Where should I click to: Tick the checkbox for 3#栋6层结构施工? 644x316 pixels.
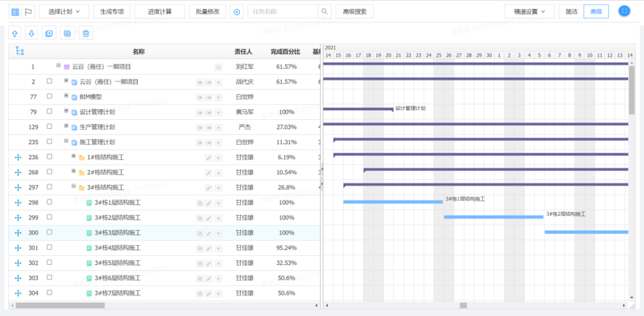coord(49,277)
